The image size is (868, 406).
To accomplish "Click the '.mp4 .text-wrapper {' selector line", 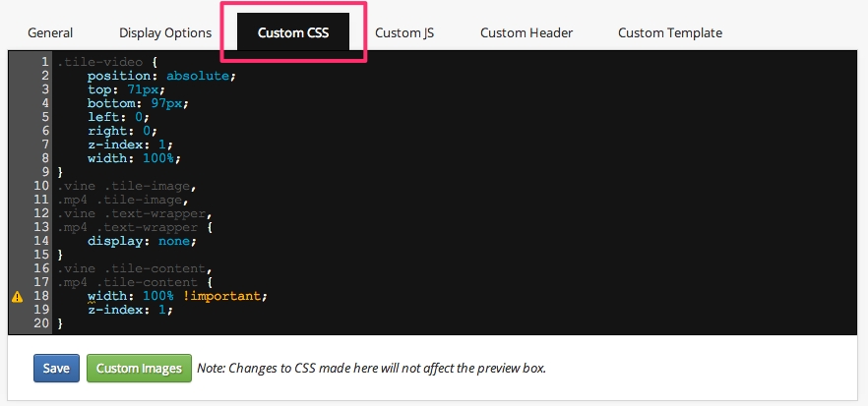I will tap(133, 227).
